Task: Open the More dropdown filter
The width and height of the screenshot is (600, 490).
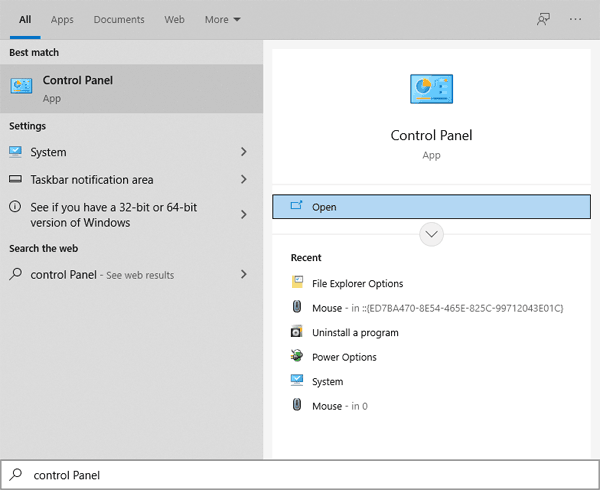Action: coord(222,20)
